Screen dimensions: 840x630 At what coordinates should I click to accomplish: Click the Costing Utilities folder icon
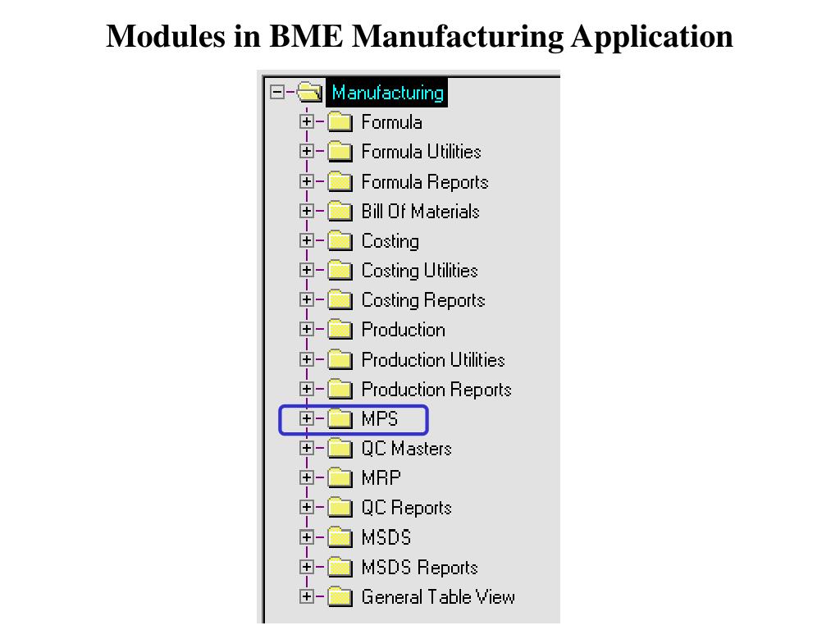(x=340, y=270)
